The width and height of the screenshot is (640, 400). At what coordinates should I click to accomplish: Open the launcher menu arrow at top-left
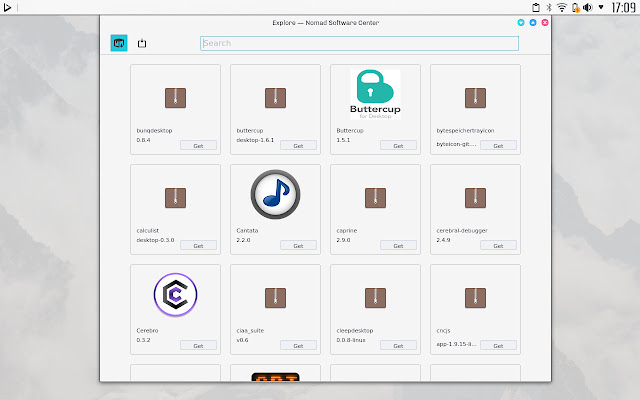point(7,7)
